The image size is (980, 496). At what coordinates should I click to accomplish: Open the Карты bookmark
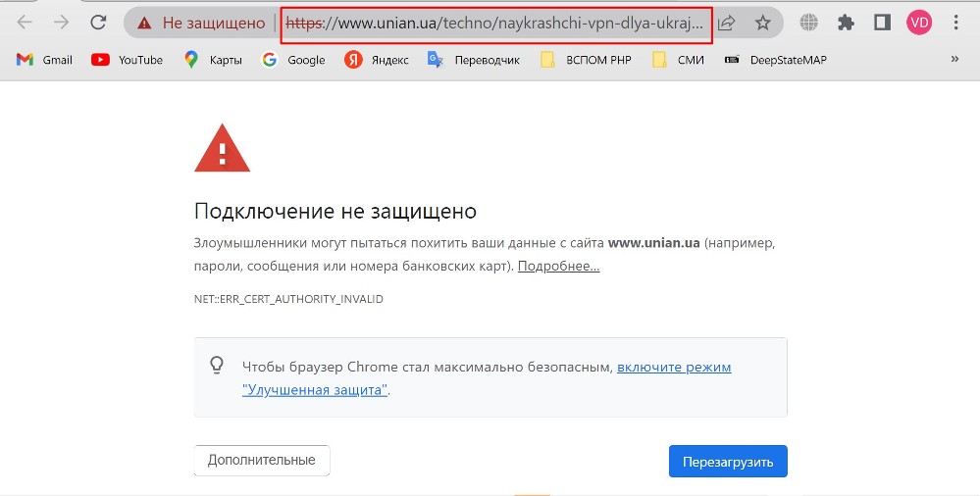213,60
